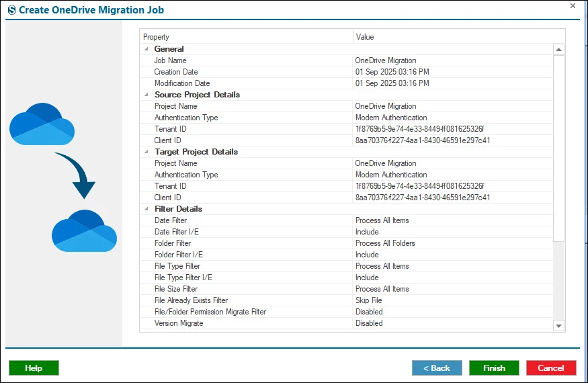
Task: Select Client ID label under Target Project Details
Action: pyautogui.click(x=167, y=198)
